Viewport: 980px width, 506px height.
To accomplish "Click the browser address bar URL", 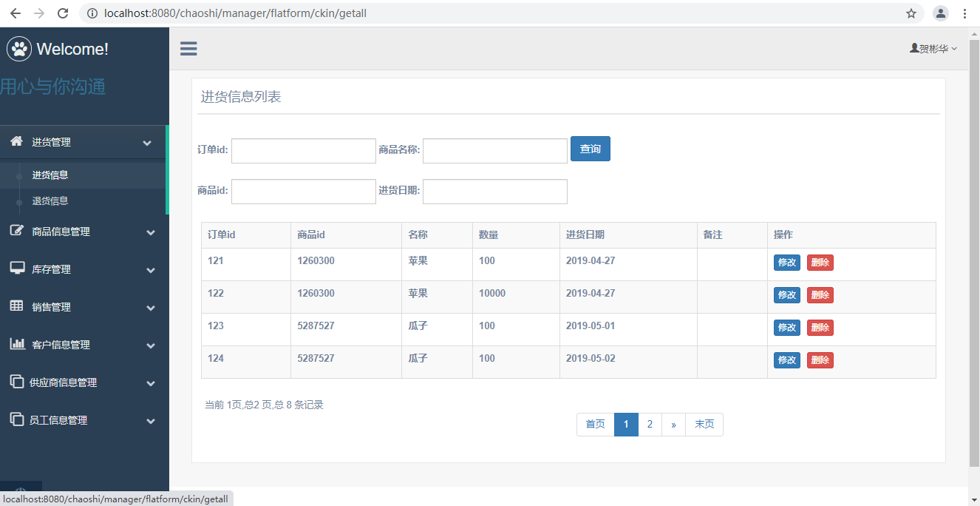I will pos(236,13).
